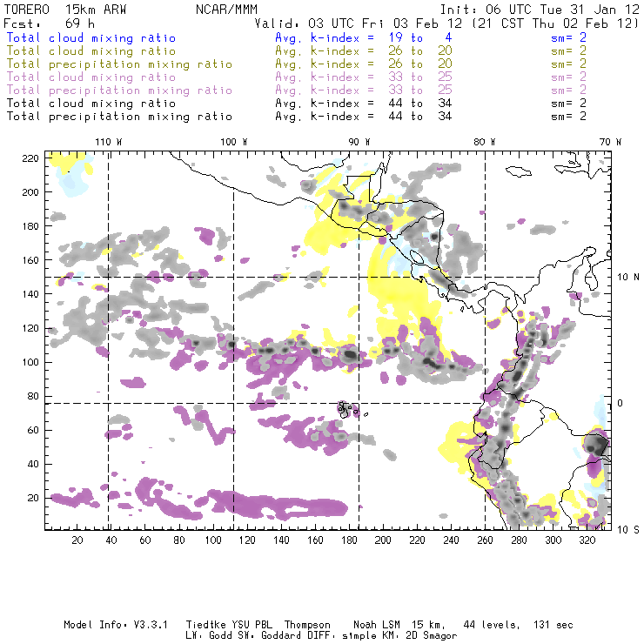Click the "10 S" latitude label
Screen dimensions: 644x644
[x=628, y=530]
